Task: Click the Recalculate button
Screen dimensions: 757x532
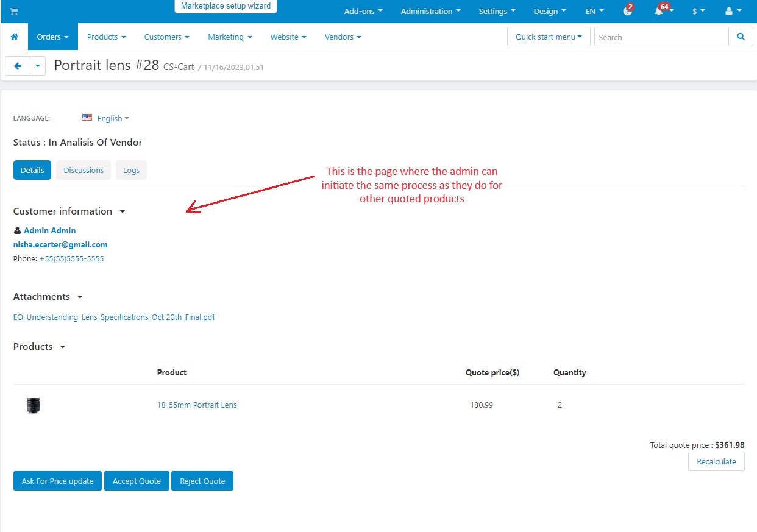Action: pyautogui.click(x=716, y=461)
